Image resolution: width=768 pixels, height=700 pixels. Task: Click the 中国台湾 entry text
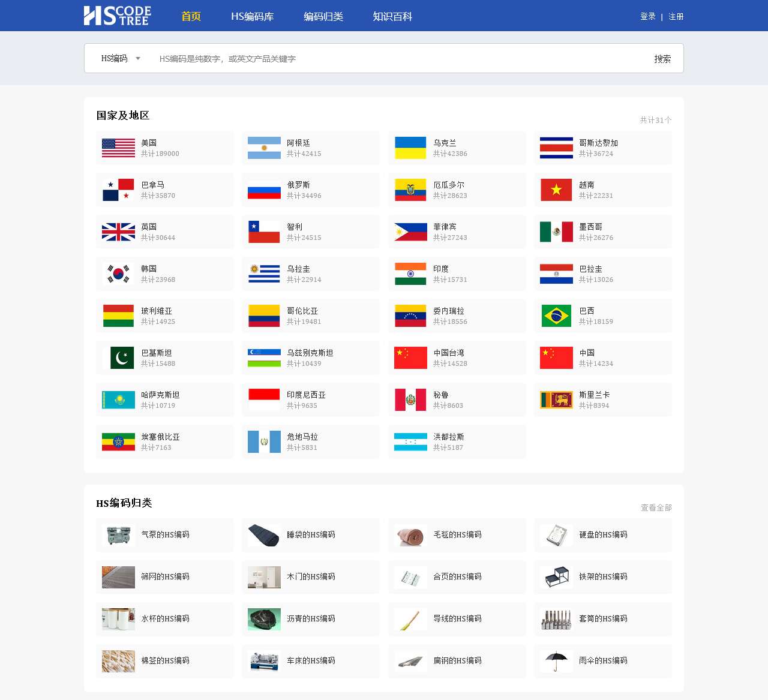449,353
